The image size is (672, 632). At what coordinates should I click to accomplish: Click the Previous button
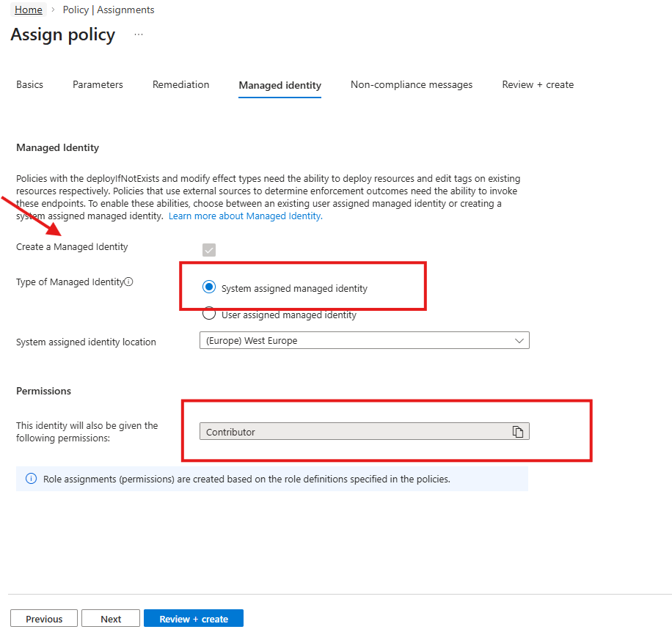(x=44, y=619)
